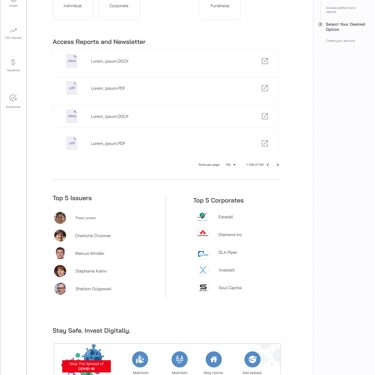Click the Diamond Inc company logo
Viewport: 375px width, 375px height.
203,233
